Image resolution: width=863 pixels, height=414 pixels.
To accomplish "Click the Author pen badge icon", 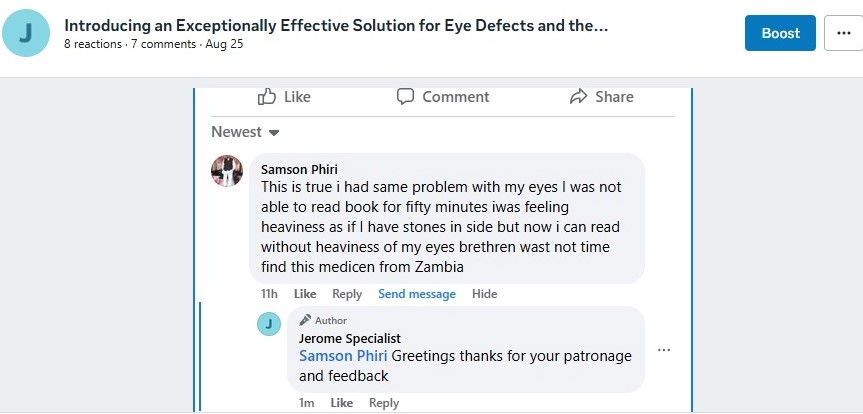I will [305, 320].
